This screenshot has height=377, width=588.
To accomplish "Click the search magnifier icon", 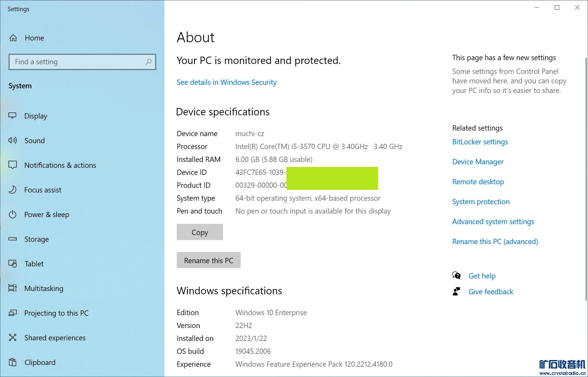I will click(x=148, y=62).
